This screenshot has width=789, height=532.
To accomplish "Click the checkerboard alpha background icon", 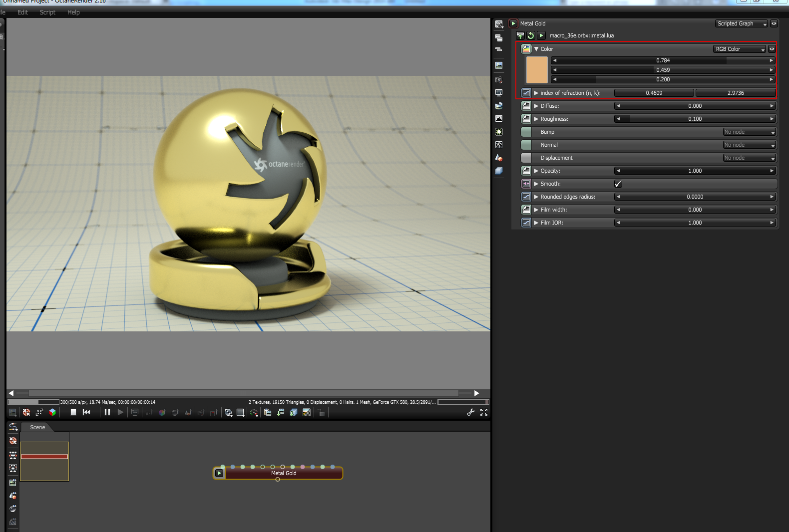I will coord(307,412).
